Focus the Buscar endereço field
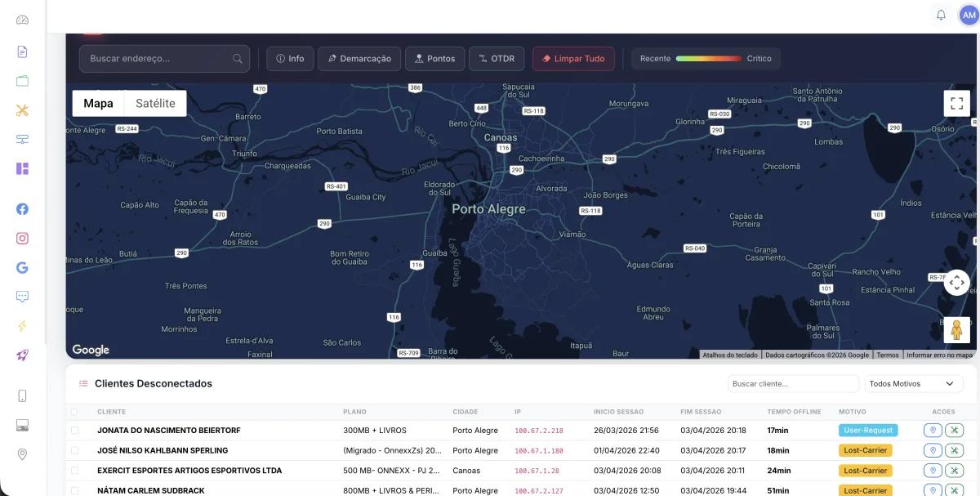 163,59
